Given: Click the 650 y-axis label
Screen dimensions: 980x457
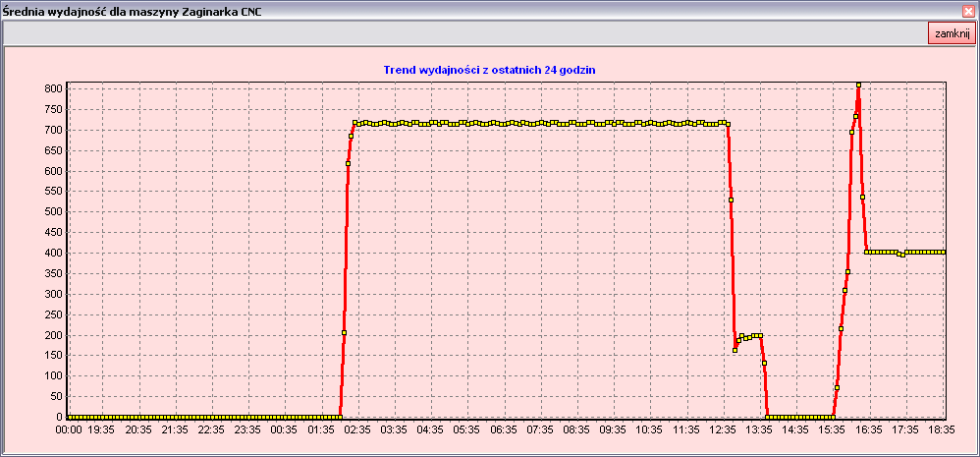Looking at the screenshot, I should 54,150.
